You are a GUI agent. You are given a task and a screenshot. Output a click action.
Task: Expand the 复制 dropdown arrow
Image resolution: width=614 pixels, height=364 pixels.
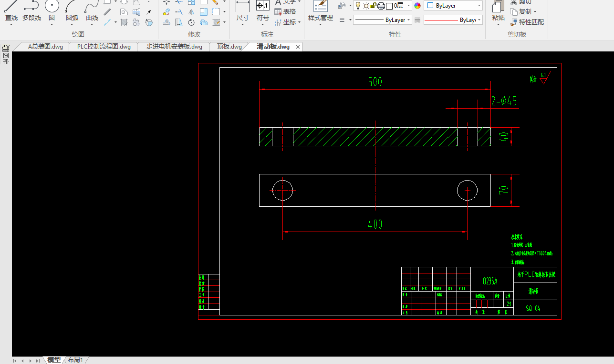535,12
